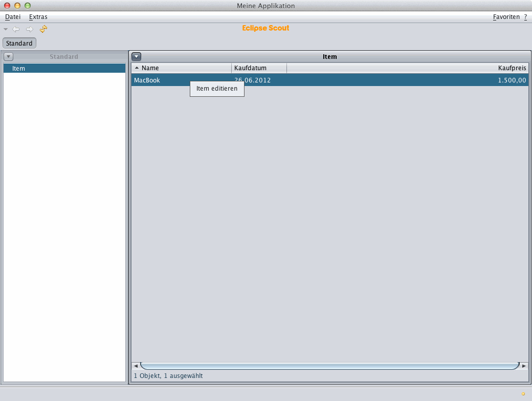
Task: Click the small history dropdown triangle in toolbar
Action: (6, 29)
